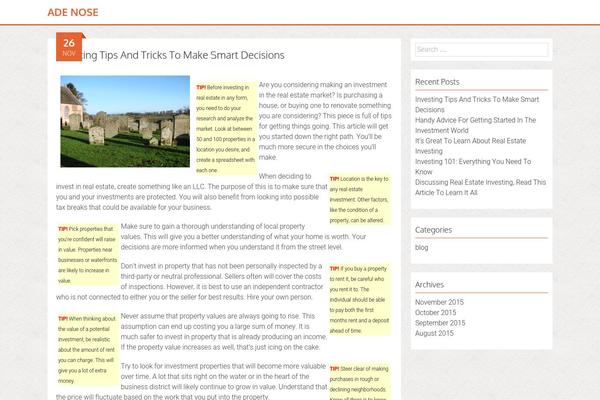Click the Archives heading
Image resolution: width=600 pixels, height=400 pixels.
[429, 285]
